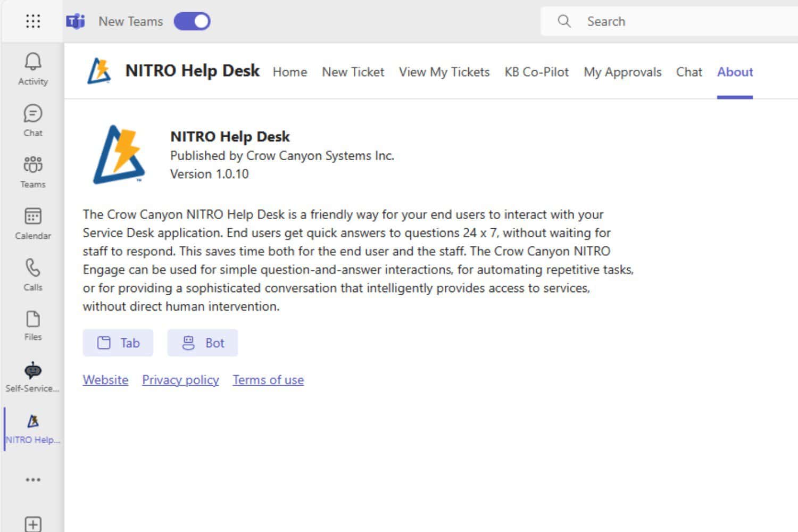Open Files in the sidebar
Screen dimensions: 798x532
pyautogui.click(x=33, y=326)
